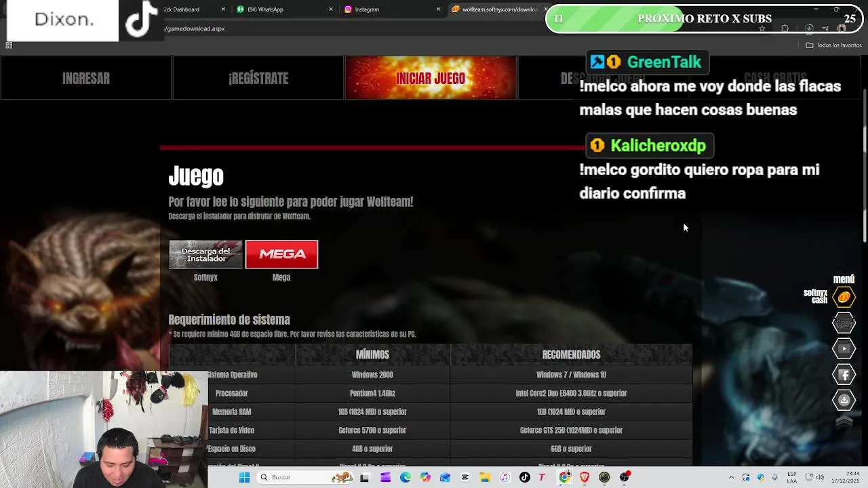Screen dimensions: 868x488
Task: Open Outlook from the taskbar
Action: (x=445, y=477)
